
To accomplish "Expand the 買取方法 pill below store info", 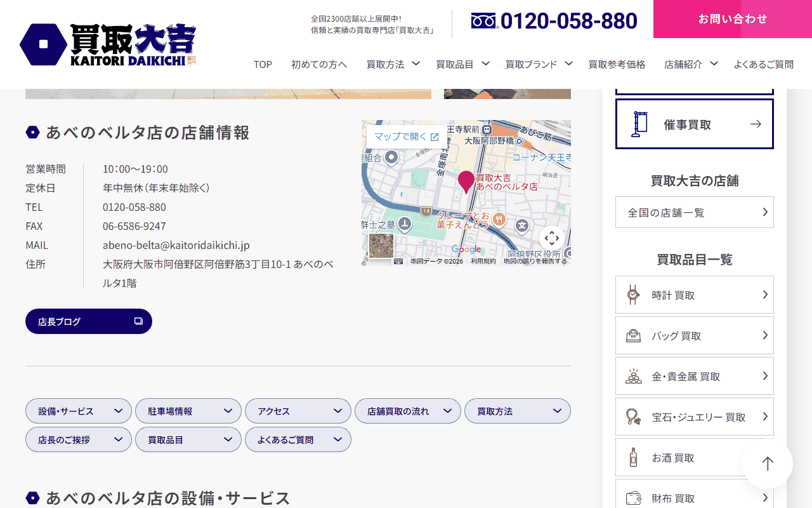I will pyautogui.click(x=518, y=411).
